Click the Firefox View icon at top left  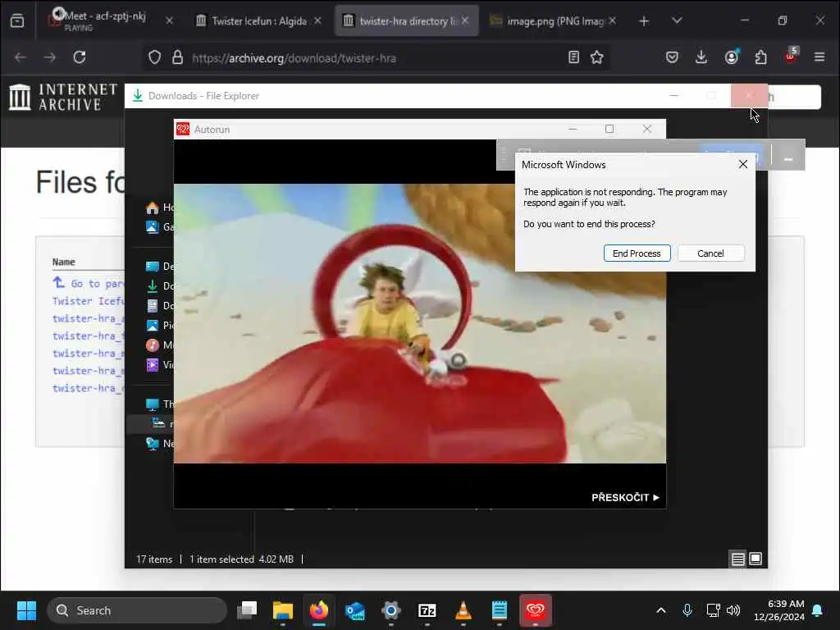pyautogui.click(x=17, y=21)
